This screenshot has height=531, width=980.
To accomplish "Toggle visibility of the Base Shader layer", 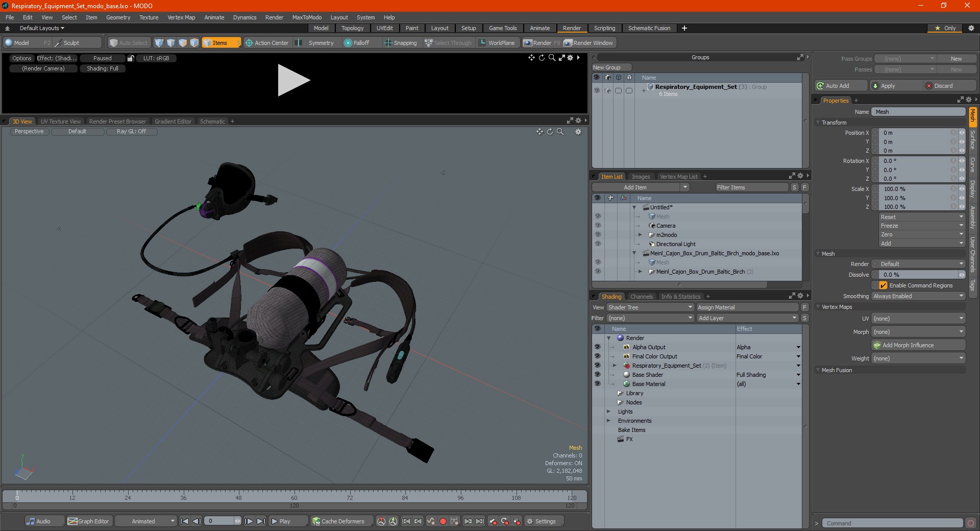I will [x=597, y=375].
